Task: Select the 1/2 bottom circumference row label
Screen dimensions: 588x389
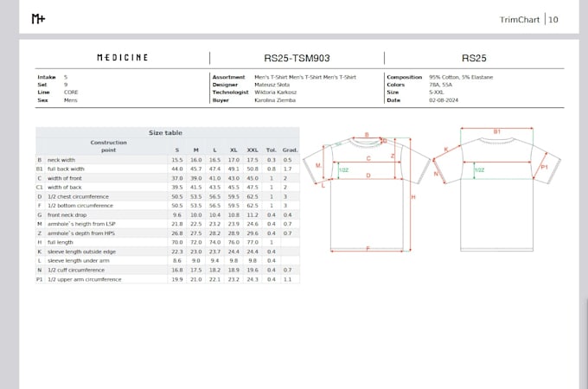Action: click(x=80, y=206)
